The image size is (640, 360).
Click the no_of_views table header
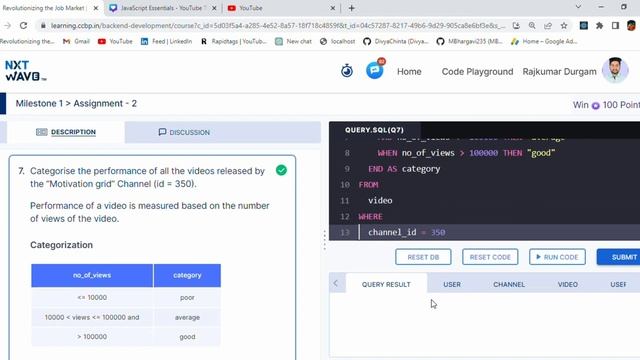point(92,275)
